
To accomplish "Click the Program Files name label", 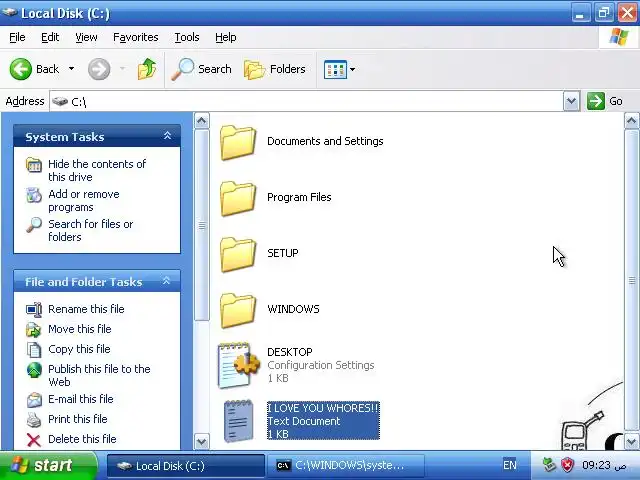I will [299, 197].
